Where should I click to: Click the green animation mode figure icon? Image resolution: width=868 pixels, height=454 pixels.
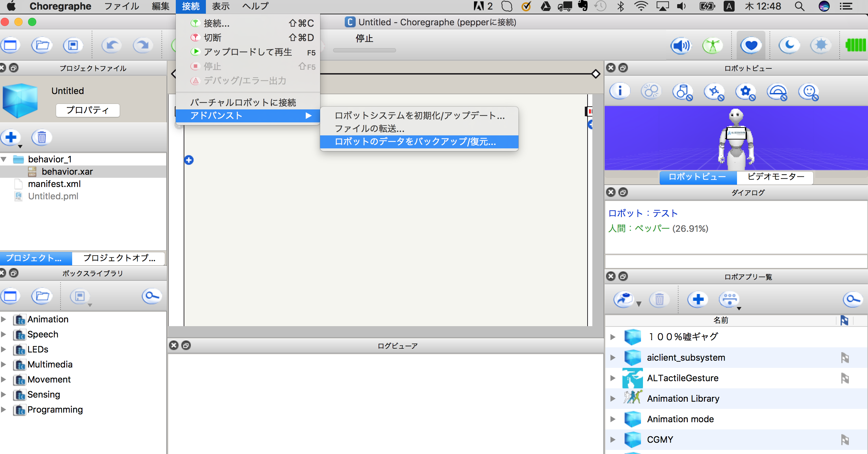(712, 45)
